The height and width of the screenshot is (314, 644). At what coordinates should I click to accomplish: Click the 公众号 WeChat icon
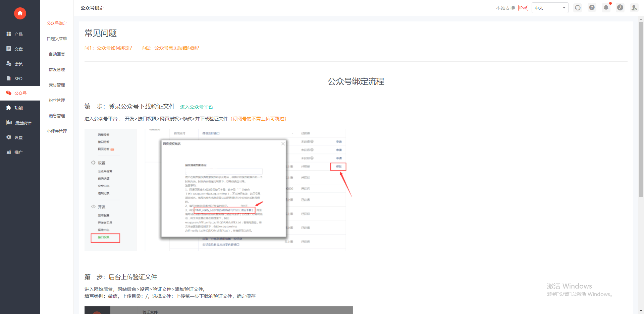(9, 93)
